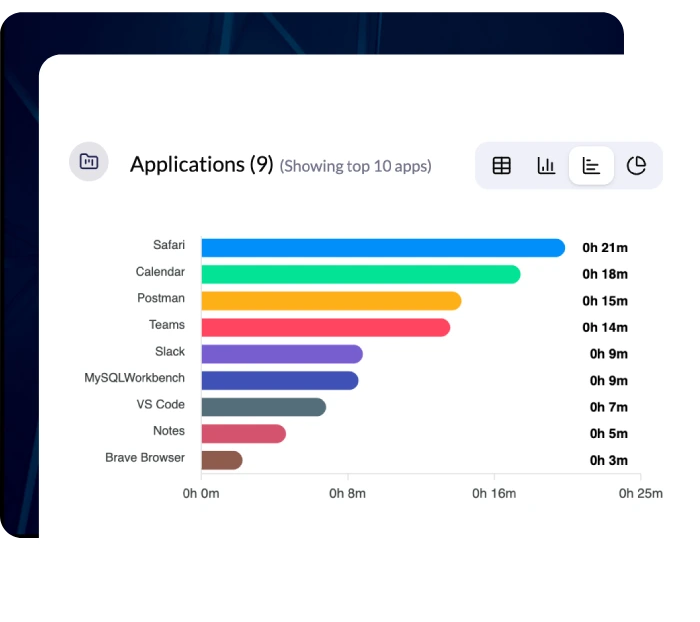Click the Notes axis label
Screen dimensions: 700x622
pos(169,430)
